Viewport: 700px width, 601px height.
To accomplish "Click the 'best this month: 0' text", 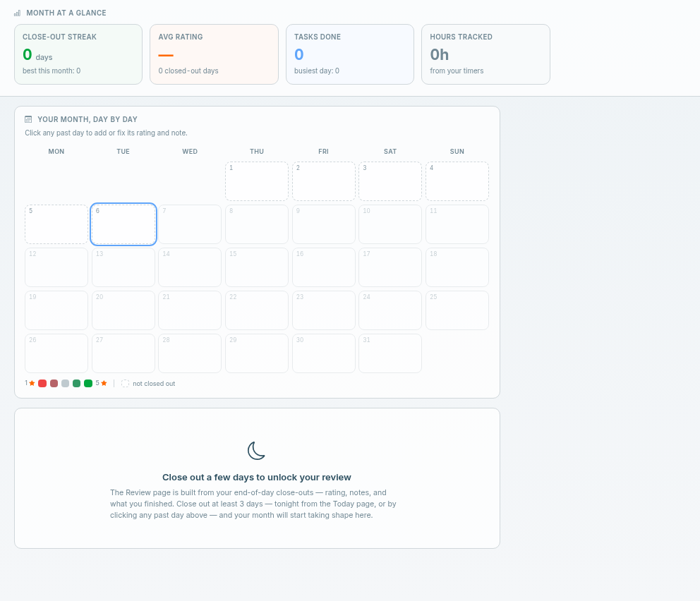I will (52, 71).
